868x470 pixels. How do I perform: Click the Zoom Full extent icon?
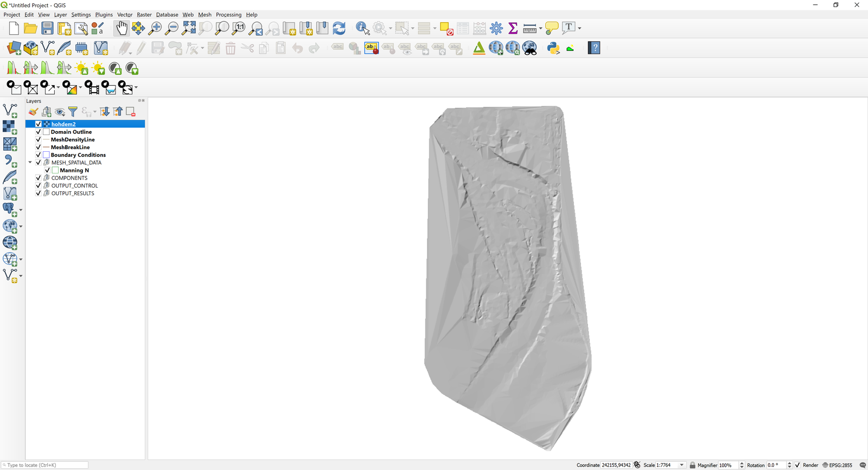click(x=189, y=28)
